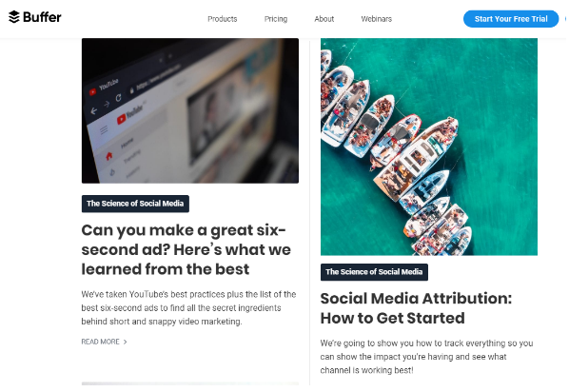Click the partially visible thumbnail at page bottom
The width and height of the screenshot is (569, 392).
pos(190,383)
